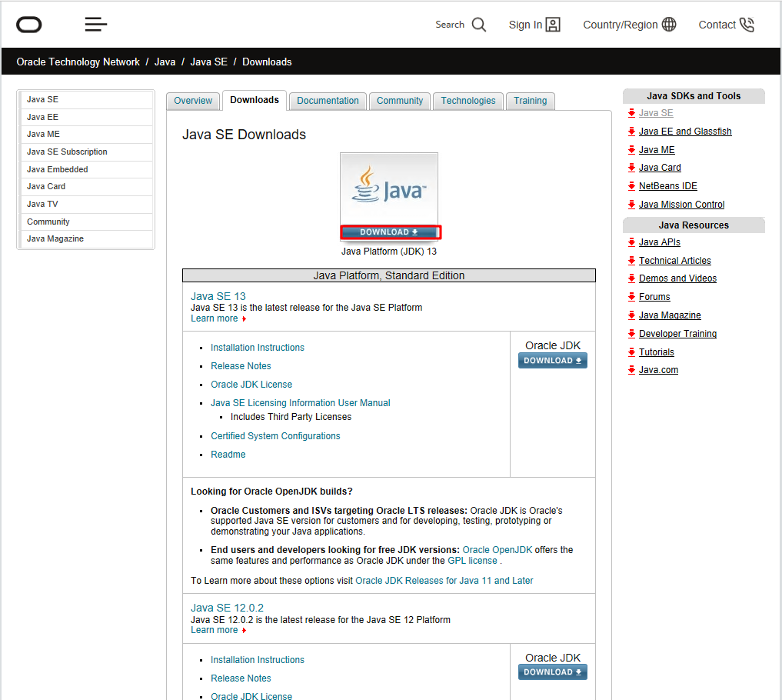Select Java ME in the left sidebar

pos(86,134)
